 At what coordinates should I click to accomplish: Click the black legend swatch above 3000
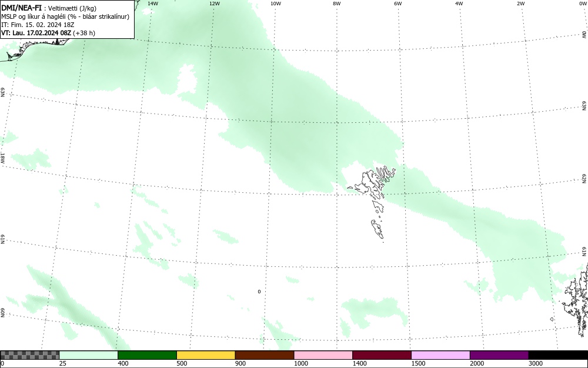(558, 355)
